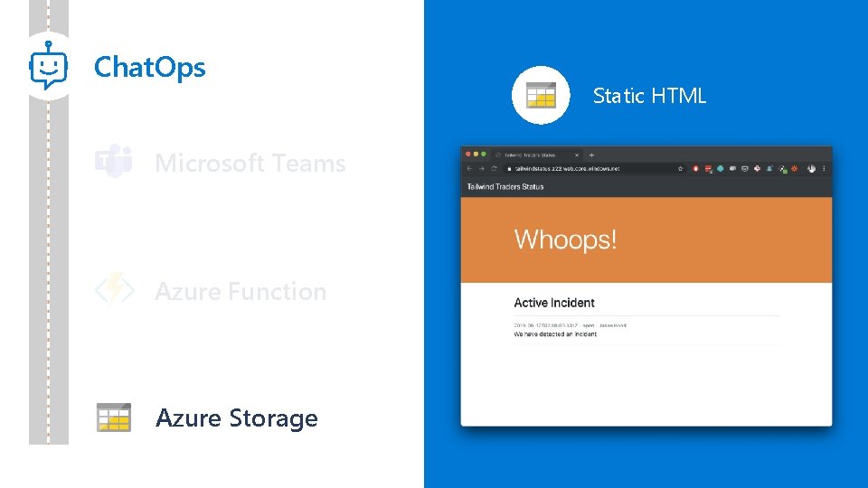Click the Tailwind Traders Status page header
The image size is (868, 488).
(505, 186)
